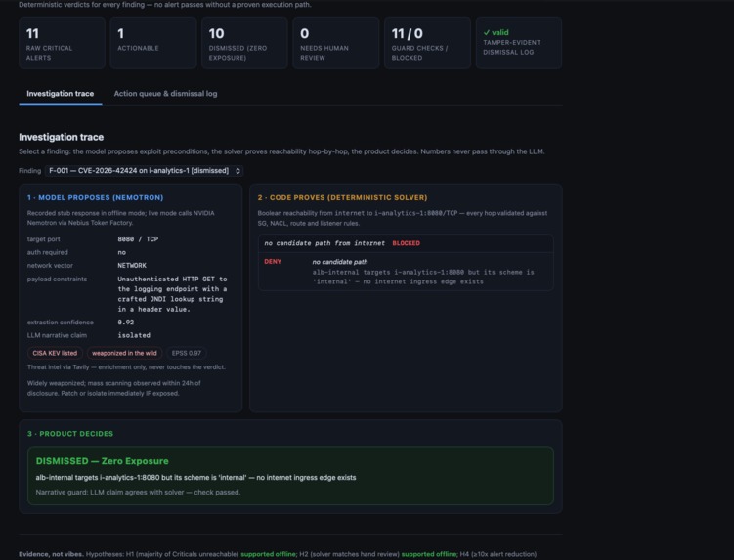Click the Dismissed (Zero Exposure) card
Viewport: 734px width, 560px height.
click(x=244, y=43)
